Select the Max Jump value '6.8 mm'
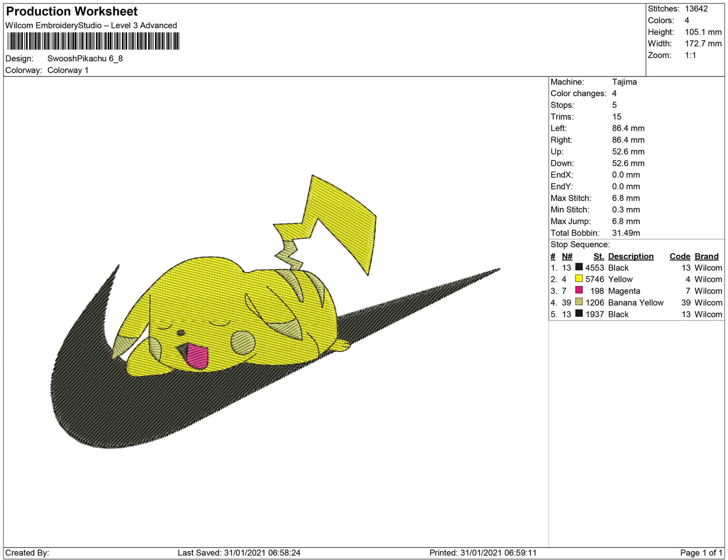This screenshot has height=560, width=728. click(626, 221)
